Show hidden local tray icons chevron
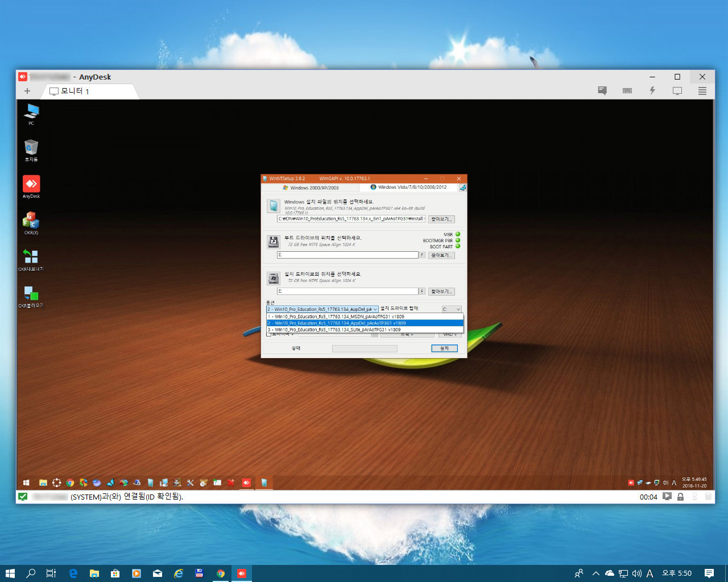Viewport: 728px width, 582px height. click(x=595, y=573)
